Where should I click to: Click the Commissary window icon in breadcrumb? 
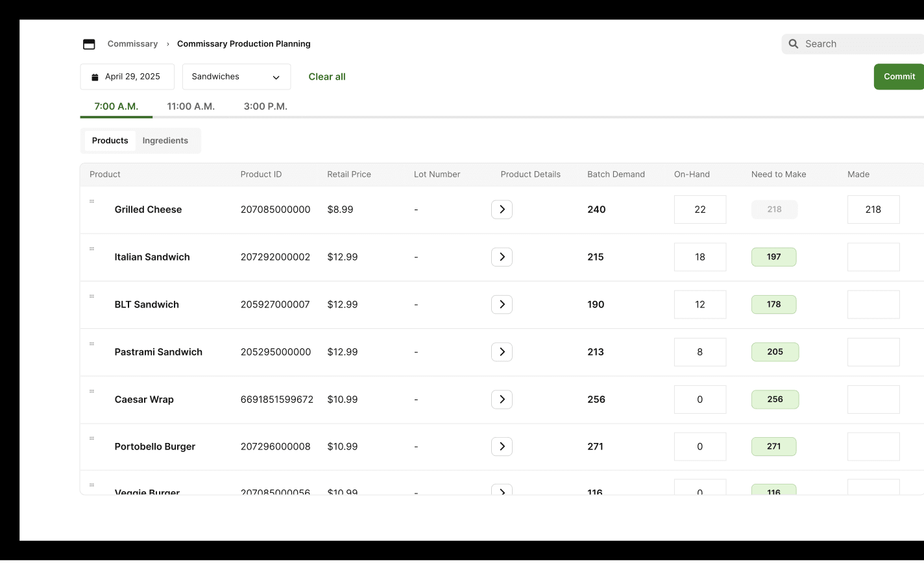[x=89, y=44]
